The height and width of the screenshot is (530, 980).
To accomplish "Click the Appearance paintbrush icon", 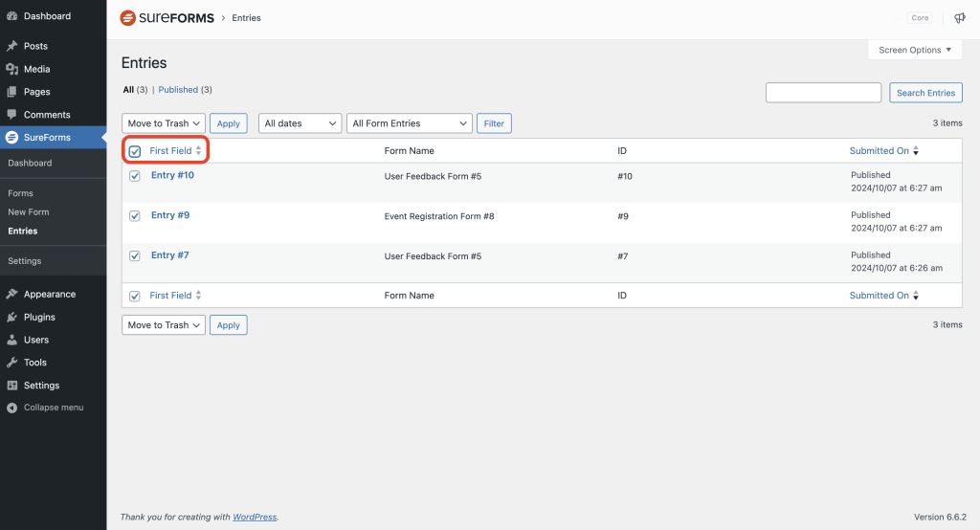I will 11,295.
